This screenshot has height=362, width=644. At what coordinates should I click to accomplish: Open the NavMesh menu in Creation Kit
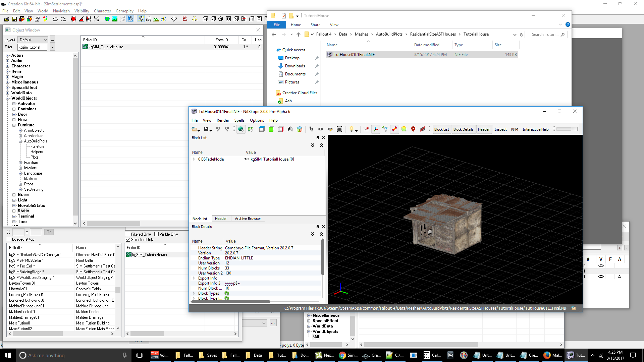click(x=61, y=11)
